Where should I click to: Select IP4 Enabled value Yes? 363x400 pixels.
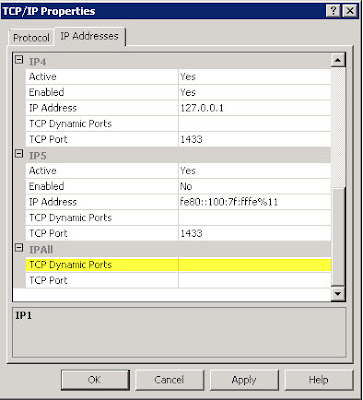click(x=254, y=92)
